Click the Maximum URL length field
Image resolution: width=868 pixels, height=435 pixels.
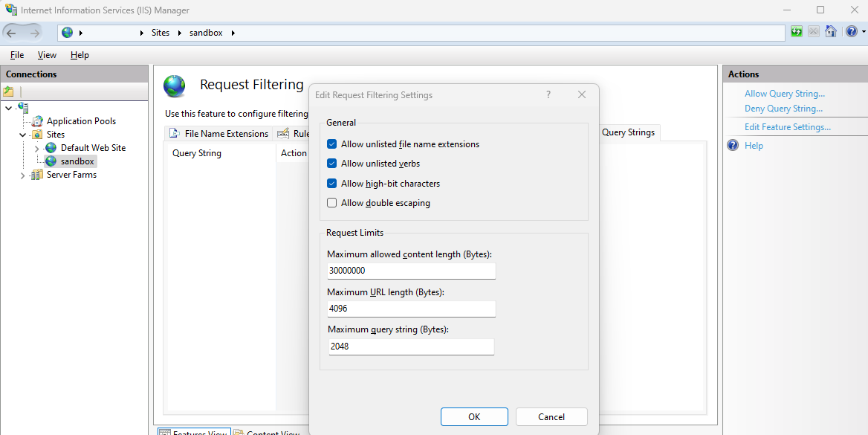tap(411, 309)
